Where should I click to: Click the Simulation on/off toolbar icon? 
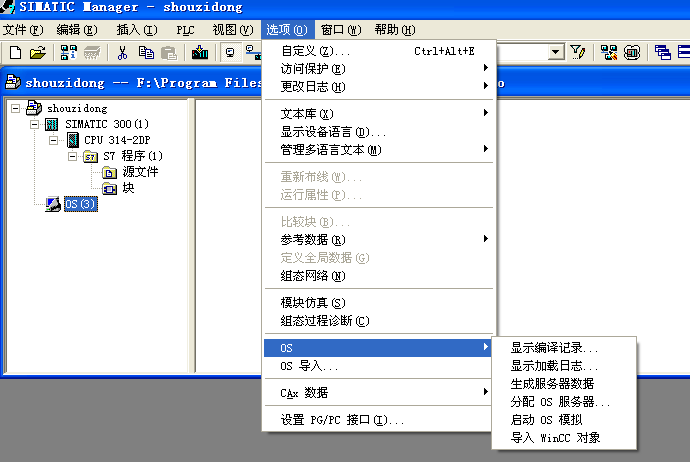632,52
